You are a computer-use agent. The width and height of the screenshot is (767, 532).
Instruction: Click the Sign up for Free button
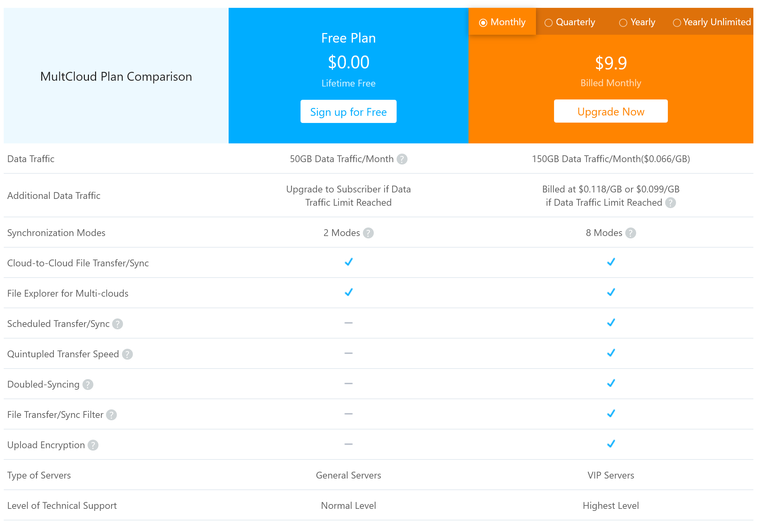tap(348, 112)
